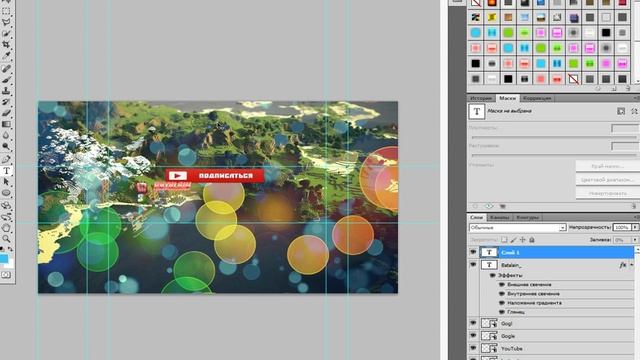Select the Eyedropper tool
The height and width of the screenshot is (360, 640).
(6, 56)
